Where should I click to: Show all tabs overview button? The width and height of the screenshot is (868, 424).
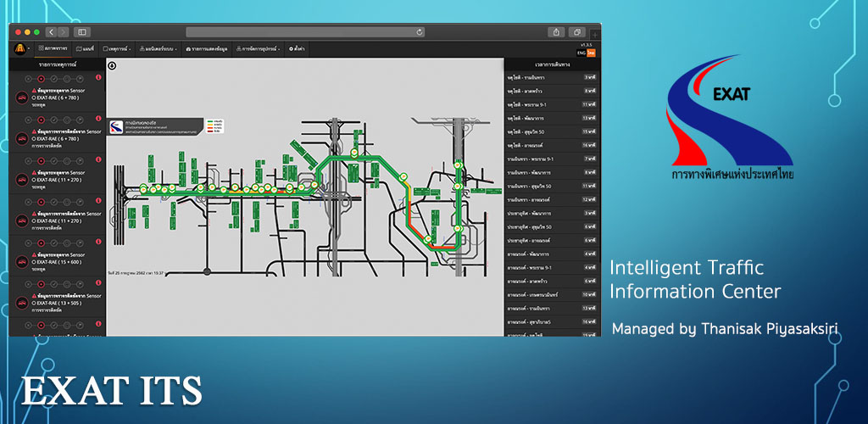coord(576,32)
